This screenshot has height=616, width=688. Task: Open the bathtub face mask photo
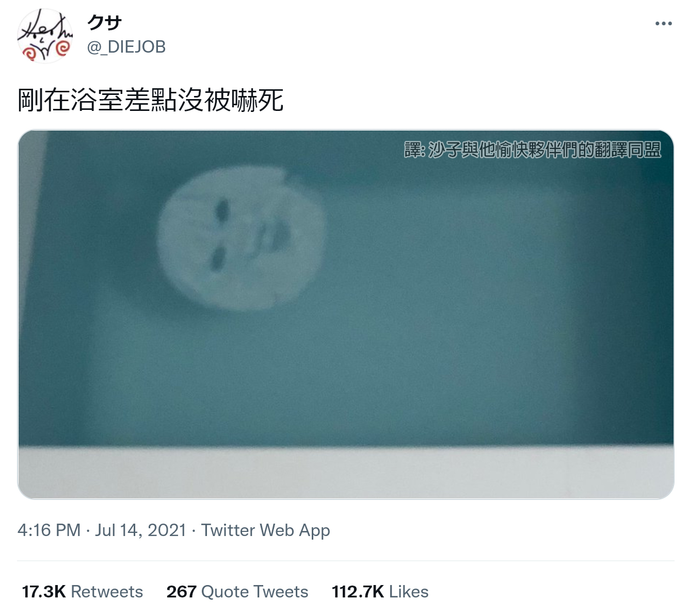click(346, 314)
